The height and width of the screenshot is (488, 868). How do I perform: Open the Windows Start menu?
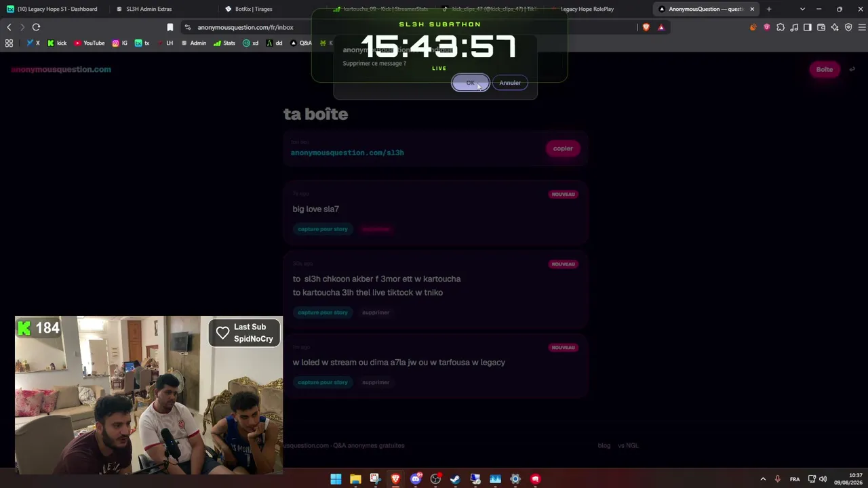pyautogui.click(x=336, y=479)
